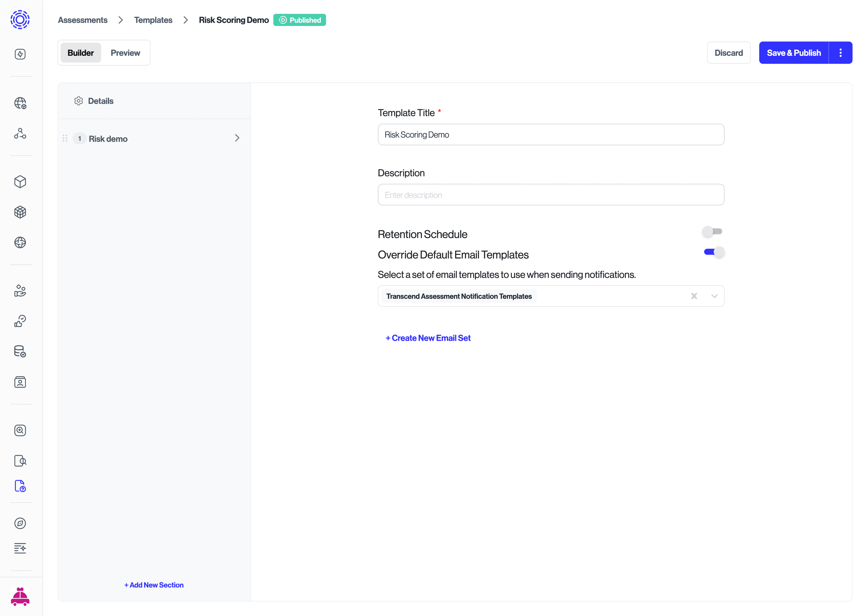Switch to the Preview tab
Viewport: 867px width, 616px height.
click(125, 53)
